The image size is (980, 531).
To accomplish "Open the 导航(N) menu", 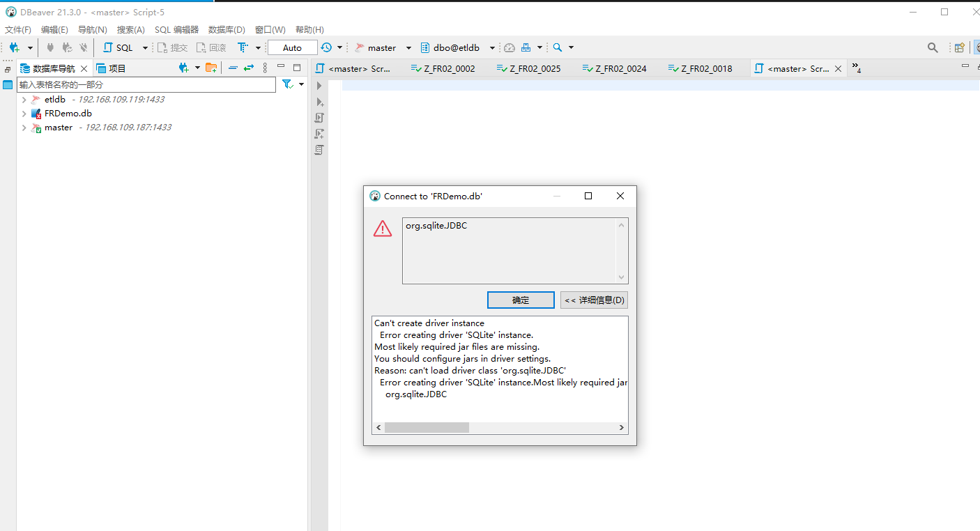I will [x=92, y=30].
